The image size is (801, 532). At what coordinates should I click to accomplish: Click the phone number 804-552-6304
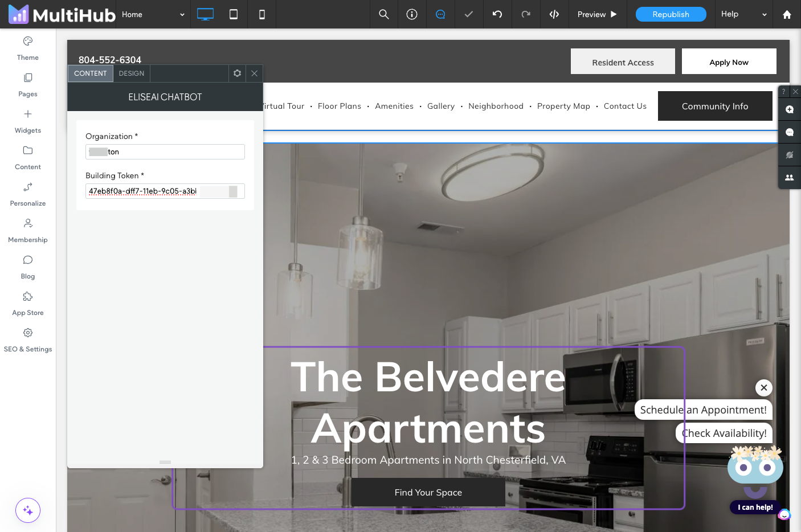click(110, 60)
